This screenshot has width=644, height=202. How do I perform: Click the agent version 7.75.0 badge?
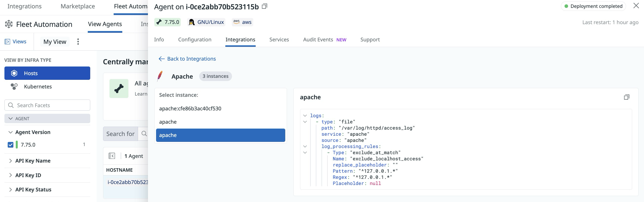pos(167,22)
